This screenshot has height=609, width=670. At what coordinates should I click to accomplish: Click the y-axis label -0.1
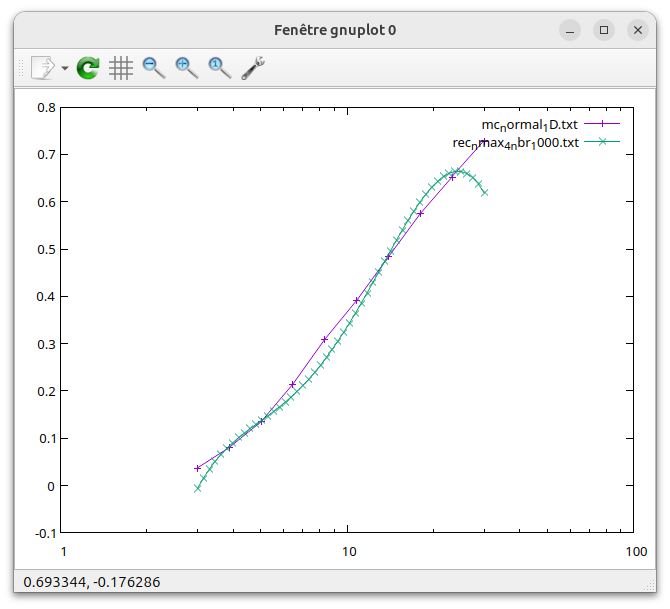coord(46,533)
